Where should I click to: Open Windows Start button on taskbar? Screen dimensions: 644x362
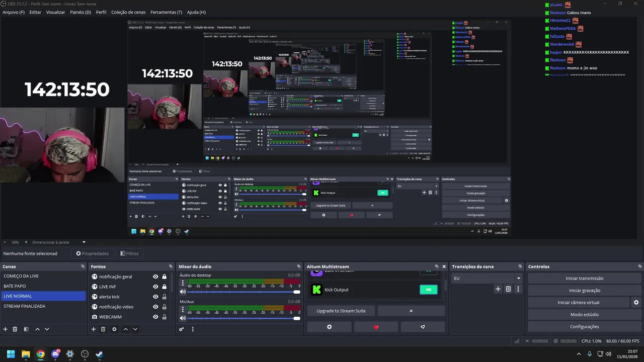point(11,354)
